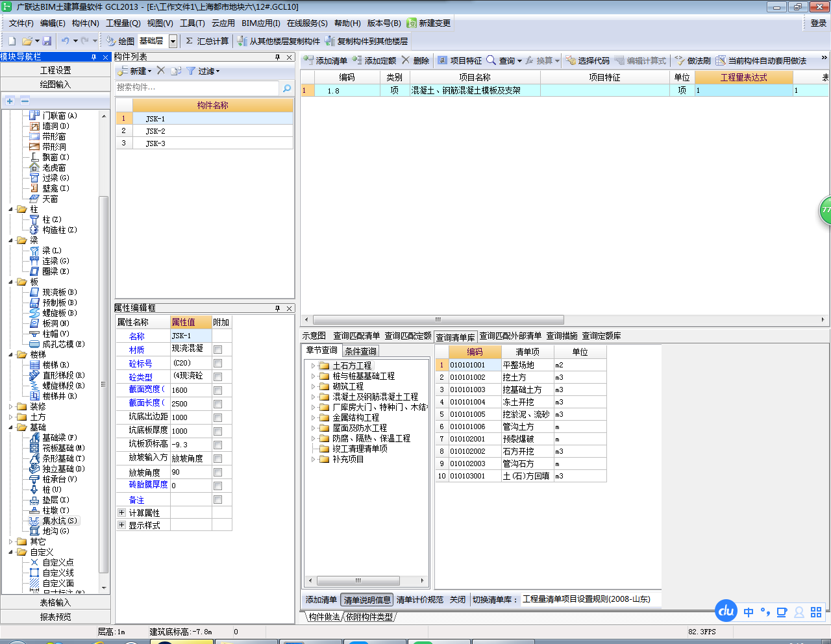Toggle the 备注 附加 checkbox
The width and height of the screenshot is (831, 644).
[x=218, y=499]
